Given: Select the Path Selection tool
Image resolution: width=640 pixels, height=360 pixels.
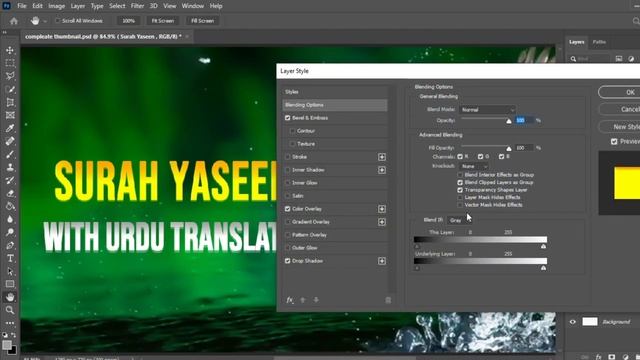Looking at the screenshot, I should pyautogui.click(x=10, y=271).
